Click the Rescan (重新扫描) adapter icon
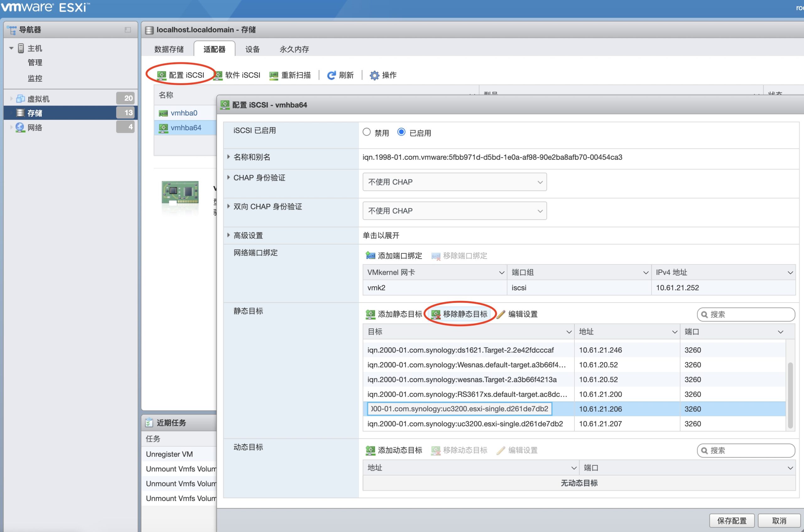 point(274,75)
